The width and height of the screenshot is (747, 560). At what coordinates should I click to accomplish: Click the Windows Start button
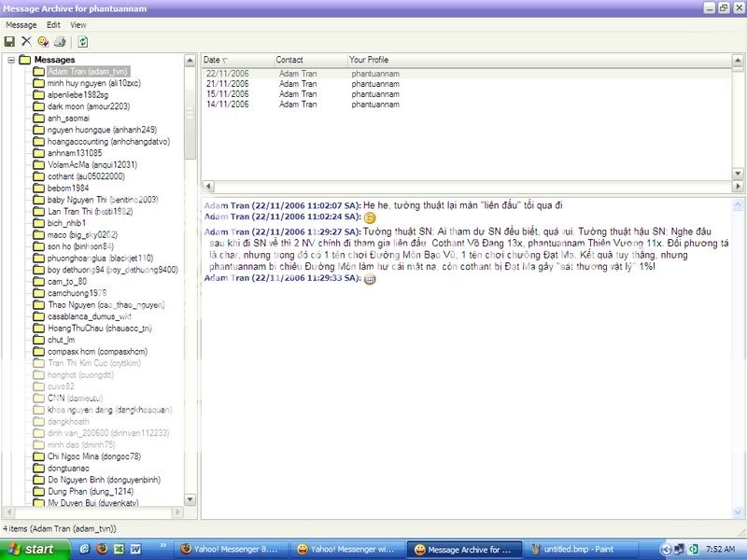tap(28, 549)
